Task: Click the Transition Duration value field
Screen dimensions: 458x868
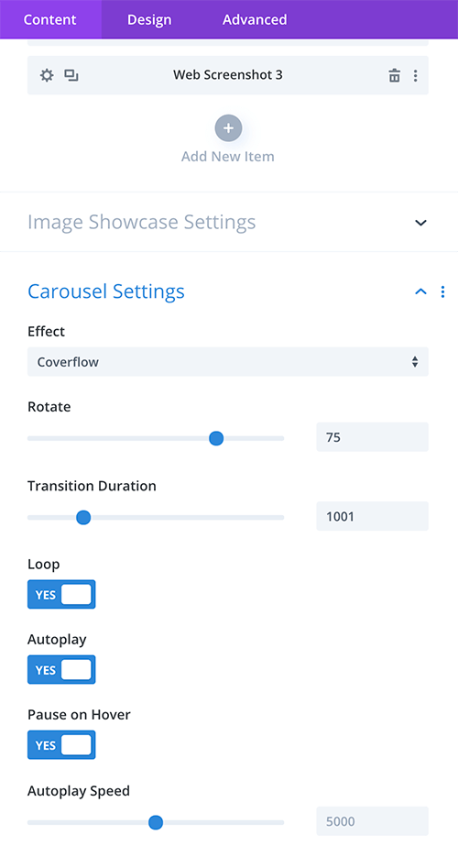Action: [372, 516]
